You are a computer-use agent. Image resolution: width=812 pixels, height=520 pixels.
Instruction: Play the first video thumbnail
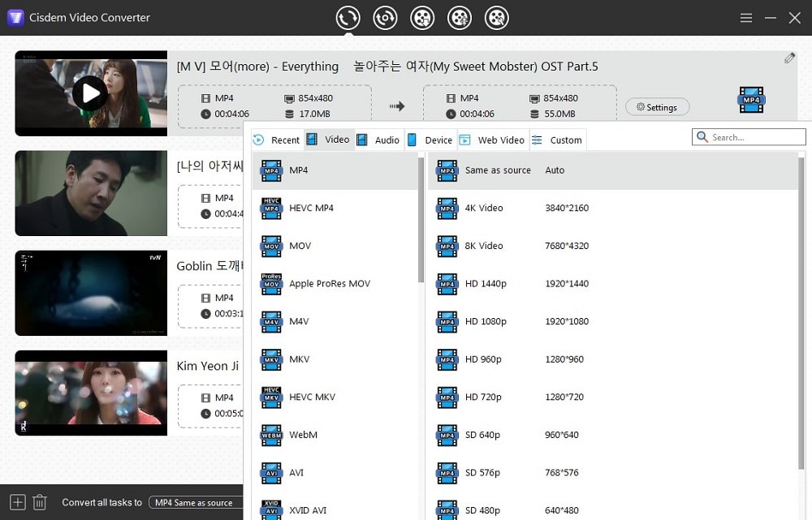click(x=90, y=93)
